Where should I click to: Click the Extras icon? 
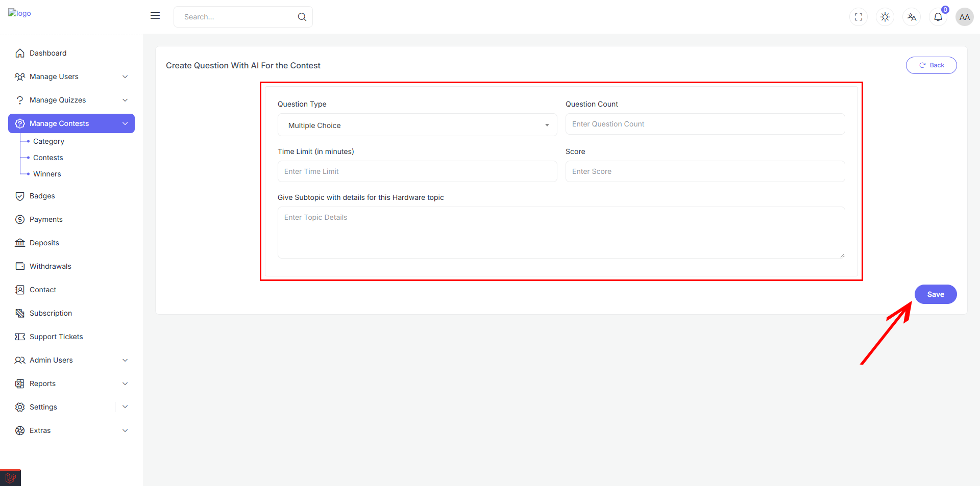(20, 430)
